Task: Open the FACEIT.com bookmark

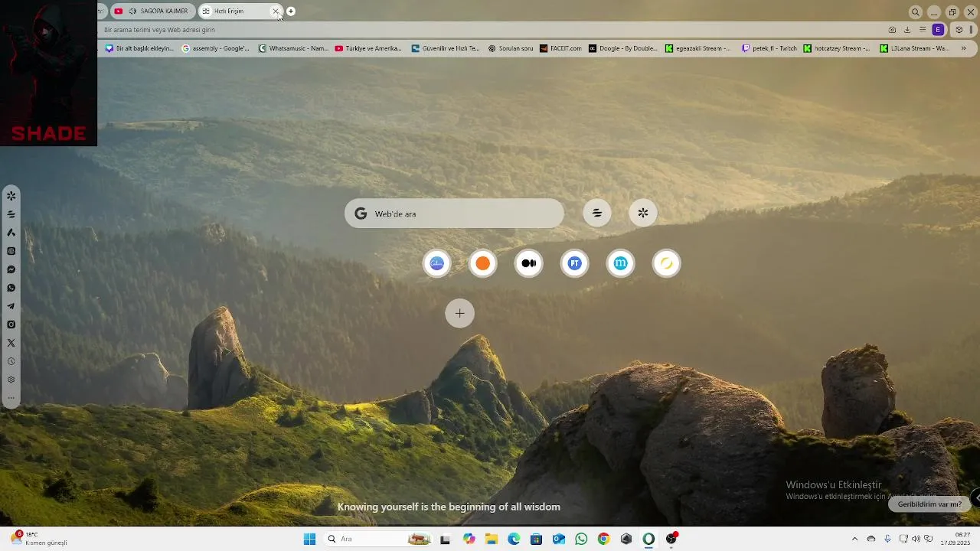Action: (x=560, y=48)
